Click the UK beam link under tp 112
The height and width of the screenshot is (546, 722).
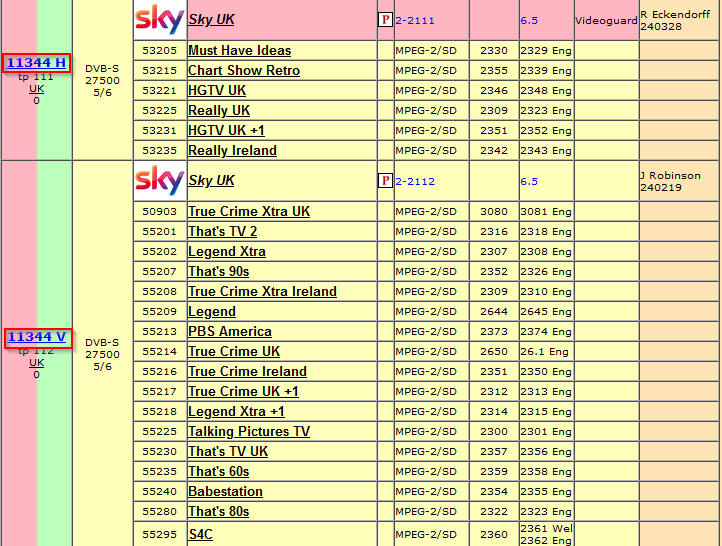point(36,363)
